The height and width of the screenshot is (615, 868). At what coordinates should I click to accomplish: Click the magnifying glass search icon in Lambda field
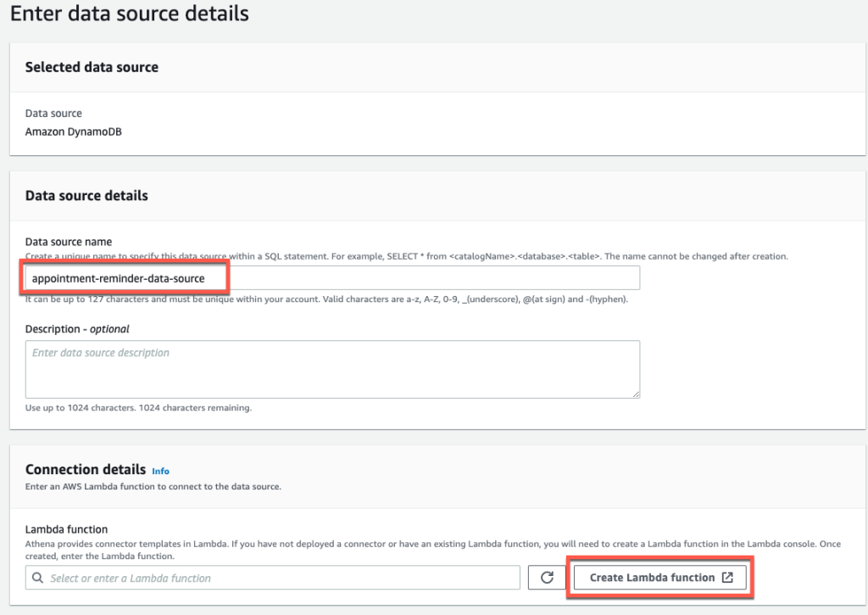(x=38, y=577)
